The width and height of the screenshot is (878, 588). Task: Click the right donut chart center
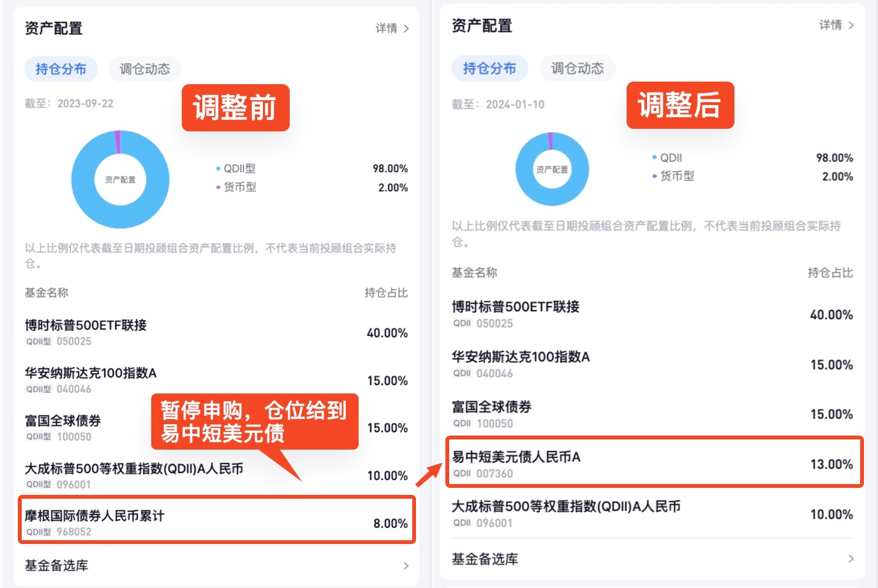click(552, 169)
